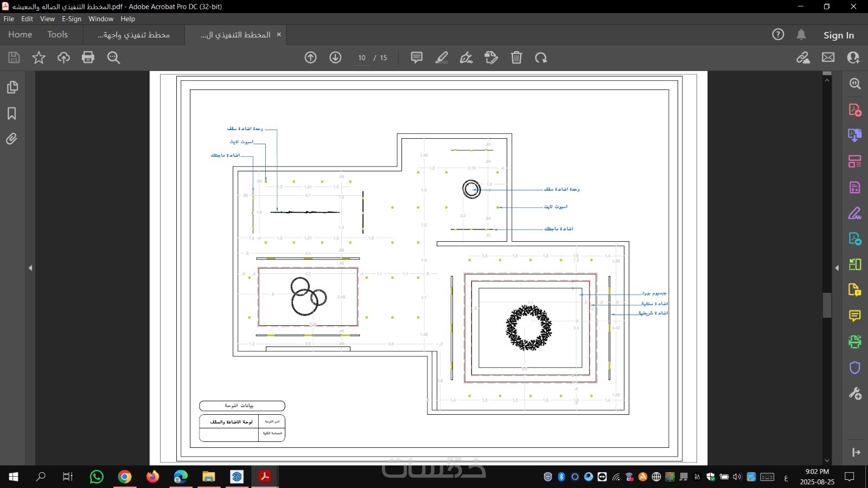Viewport: 868px width, 488px height.
Task: Click the current page number field
Action: click(362, 58)
